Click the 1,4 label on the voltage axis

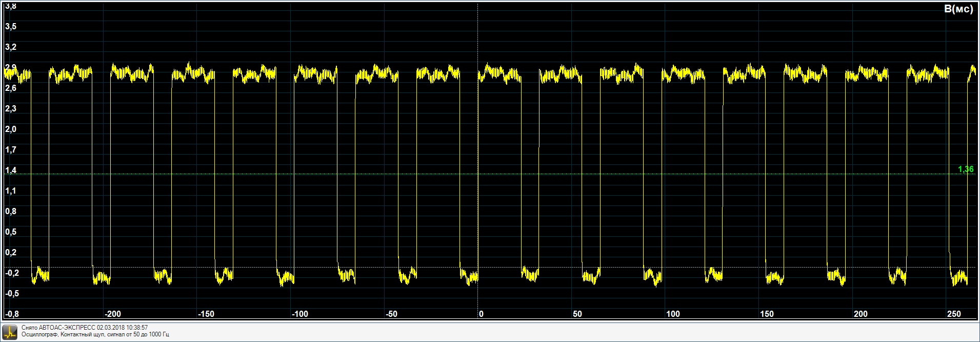pyautogui.click(x=11, y=170)
